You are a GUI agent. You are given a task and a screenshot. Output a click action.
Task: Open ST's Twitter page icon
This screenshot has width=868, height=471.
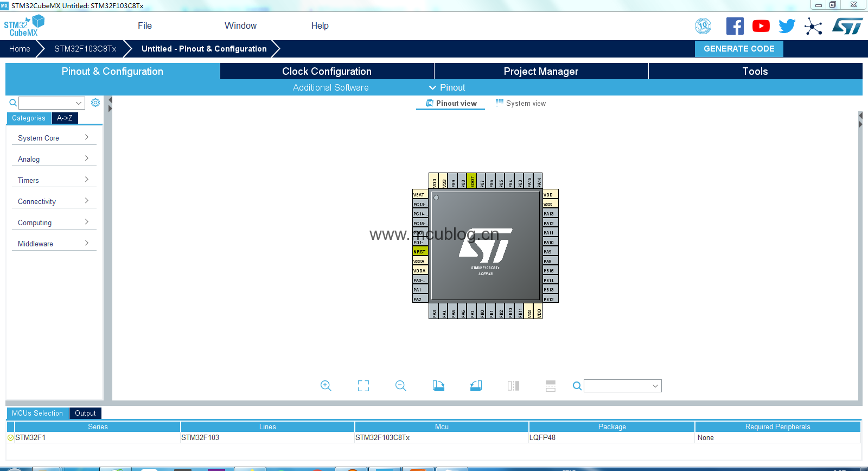pos(787,26)
